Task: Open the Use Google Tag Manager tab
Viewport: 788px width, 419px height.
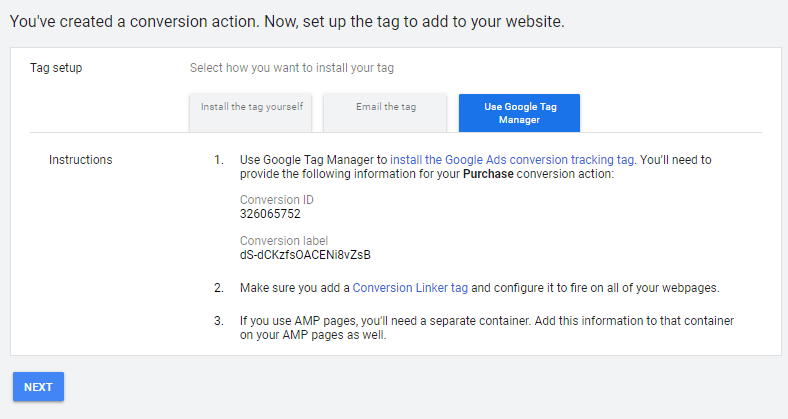Action: coord(519,112)
